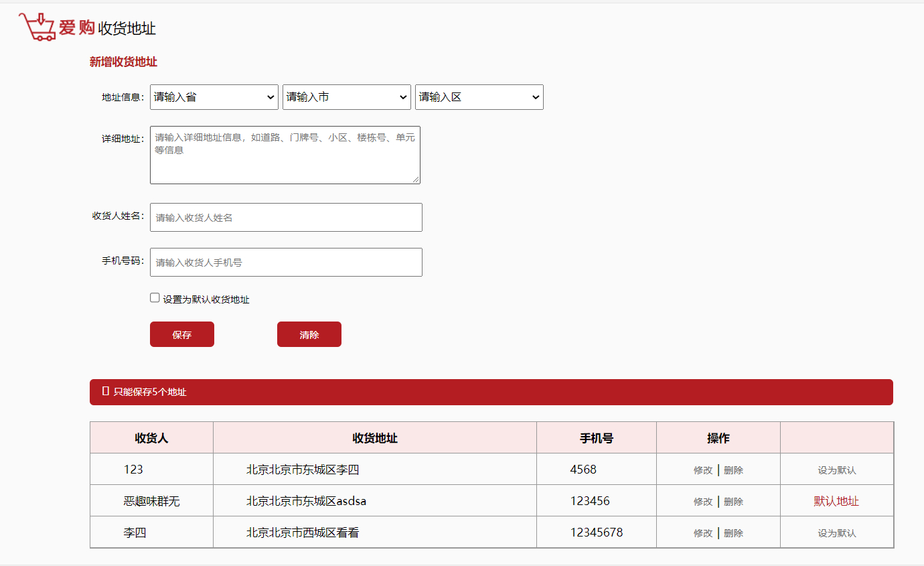Click 删除 for recipient 李四
This screenshot has width=924, height=566.
coord(734,533)
